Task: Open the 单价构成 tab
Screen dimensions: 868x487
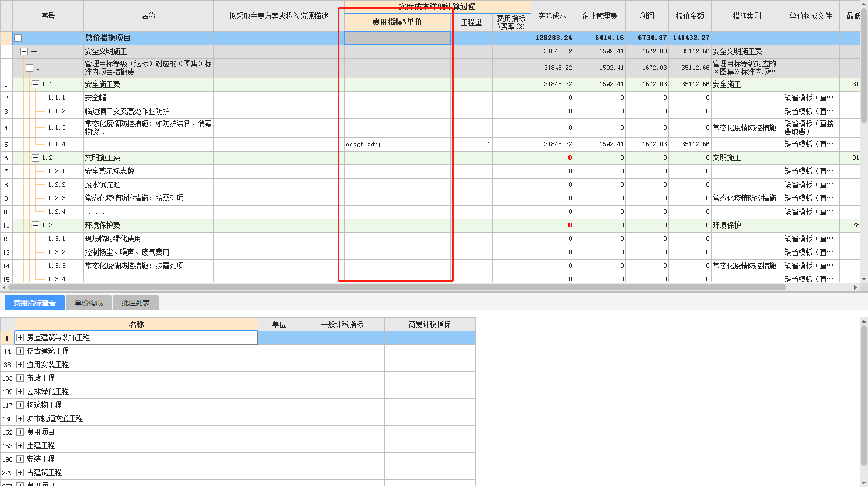Action: point(89,303)
